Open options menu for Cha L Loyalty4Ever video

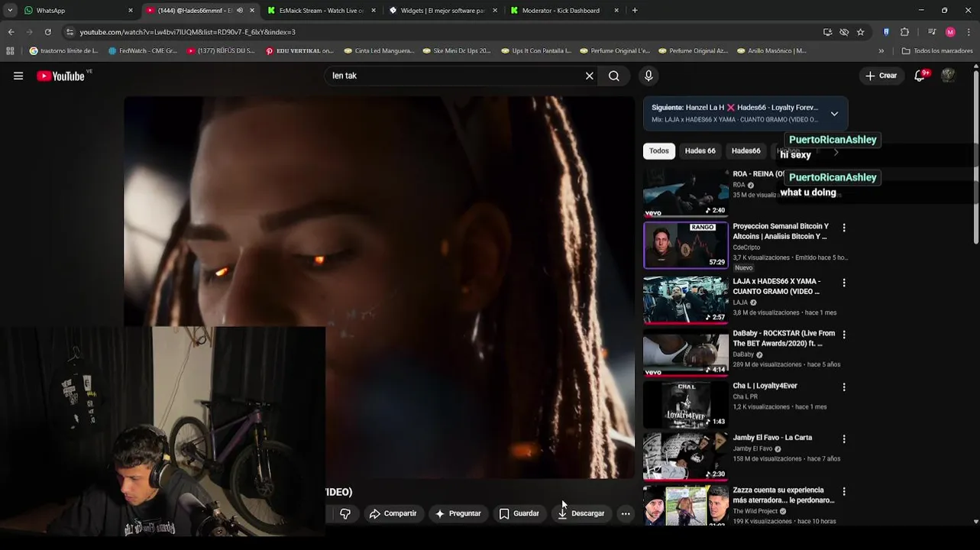pyautogui.click(x=844, y=387)
